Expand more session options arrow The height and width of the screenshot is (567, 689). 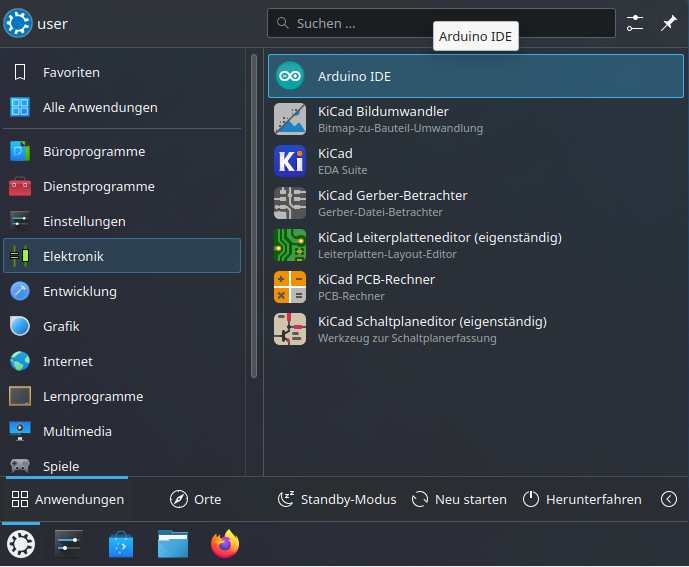[669, 499]
